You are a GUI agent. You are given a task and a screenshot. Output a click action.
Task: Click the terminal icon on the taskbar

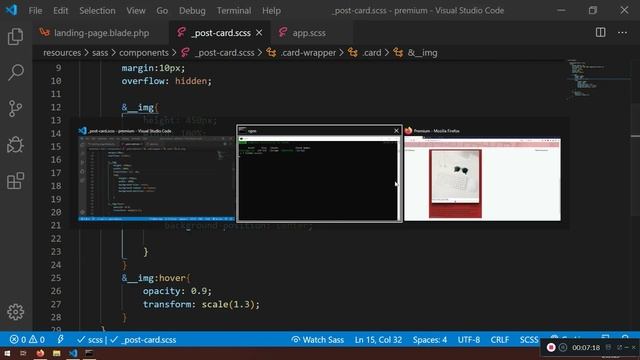[89, 353]
